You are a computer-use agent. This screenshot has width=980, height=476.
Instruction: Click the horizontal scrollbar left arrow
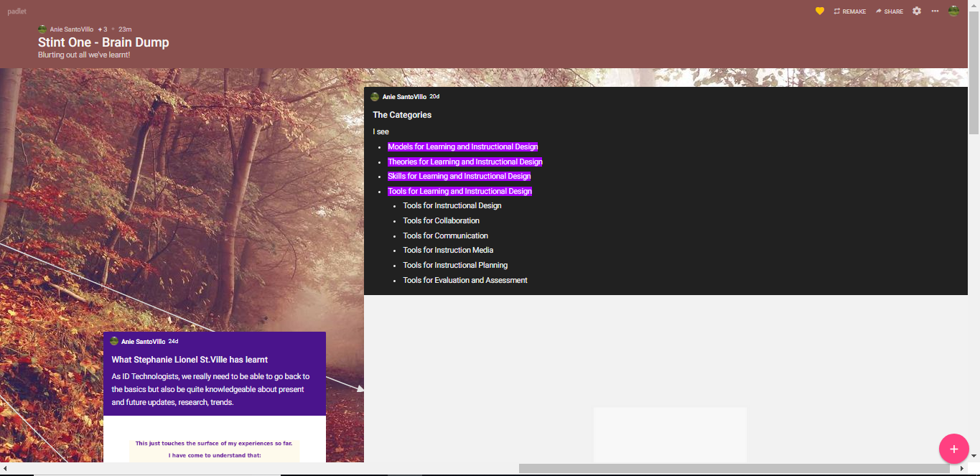5,468
